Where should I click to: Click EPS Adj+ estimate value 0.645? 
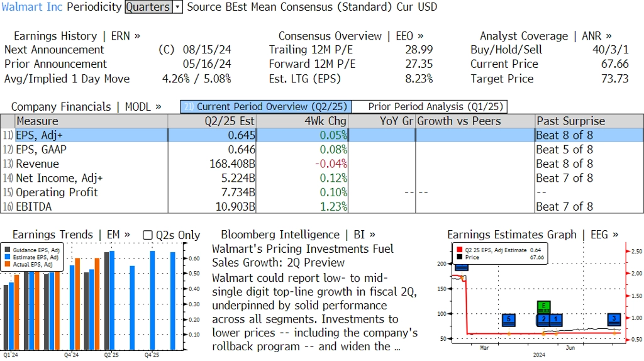click(x=241, y=135)
